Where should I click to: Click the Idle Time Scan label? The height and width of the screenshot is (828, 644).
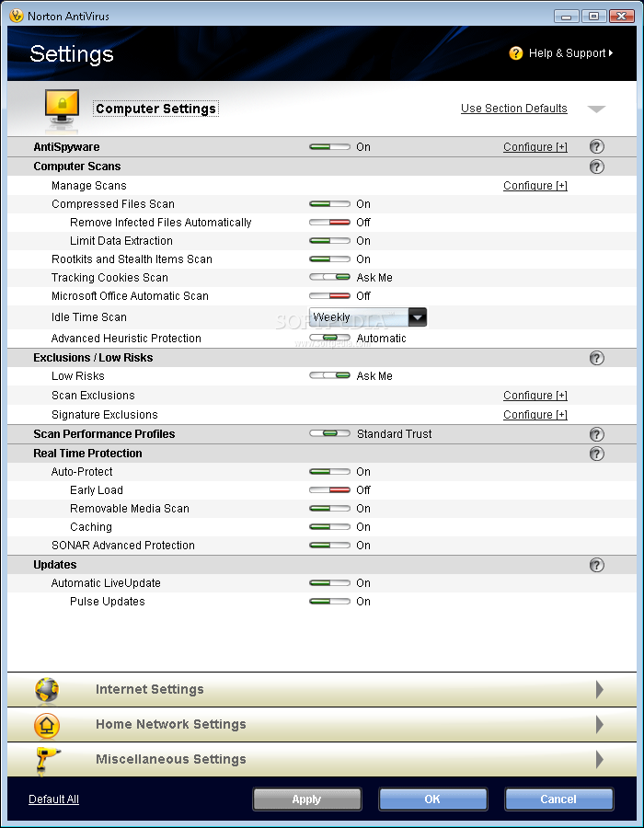[88, 317]
